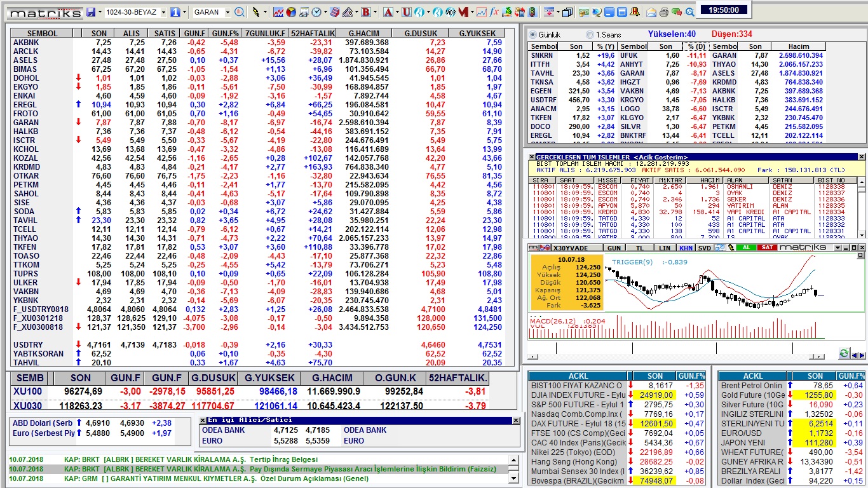Image resolution: width=868 pixels, height=488 pixels.
Task: Click the red SAT sell button
Action: (x=767, y=248)
